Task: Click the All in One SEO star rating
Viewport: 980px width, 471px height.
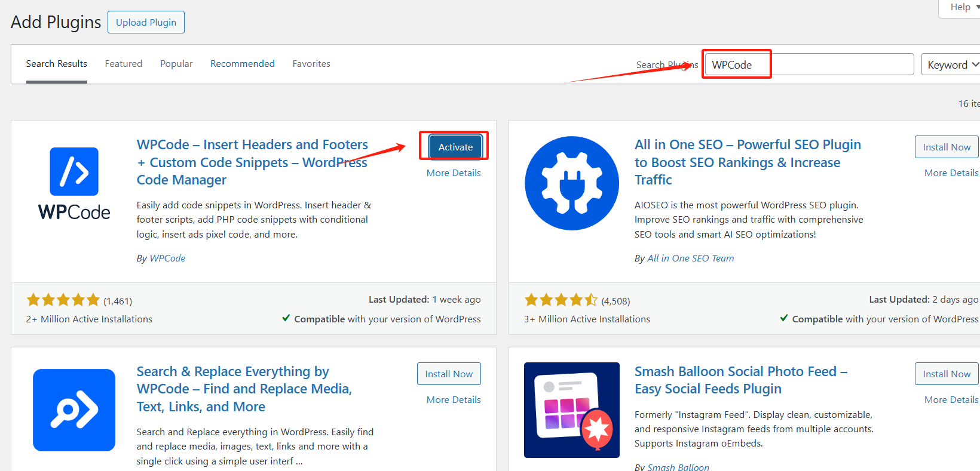Action: point(561,300)
